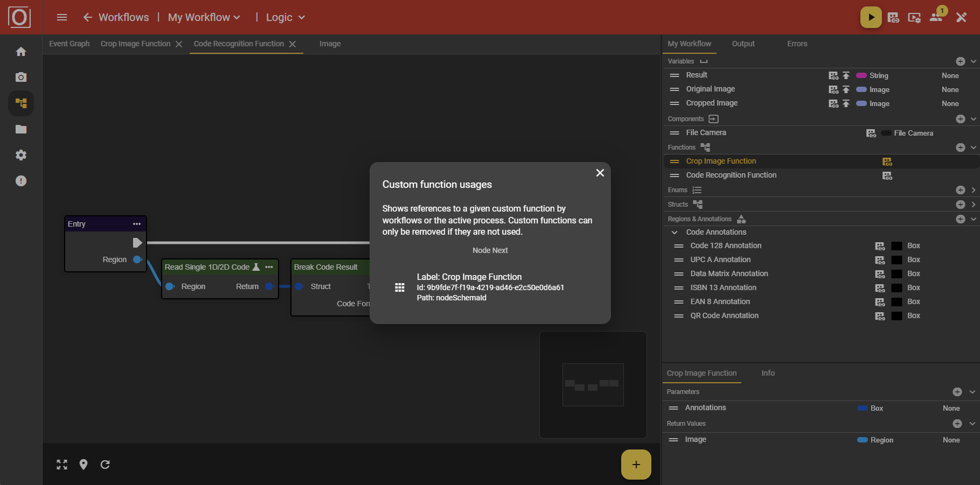
Task: Select the tools/wrench icon in the top-right corner
Action: [x=961, y=17]
